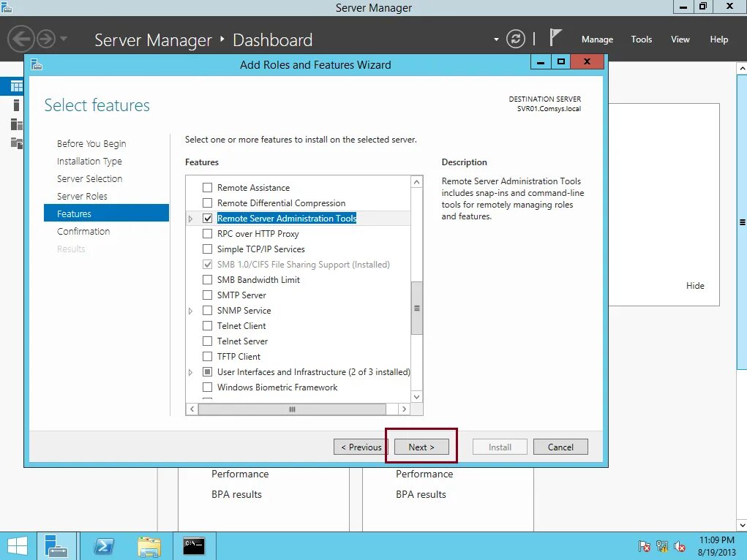Click the Previous button

pos(361,447)
